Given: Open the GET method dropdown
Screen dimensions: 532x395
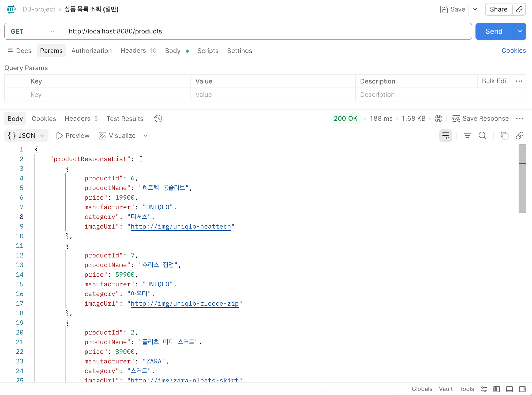Looking at the screenshot, I should [x=33, y=31].
